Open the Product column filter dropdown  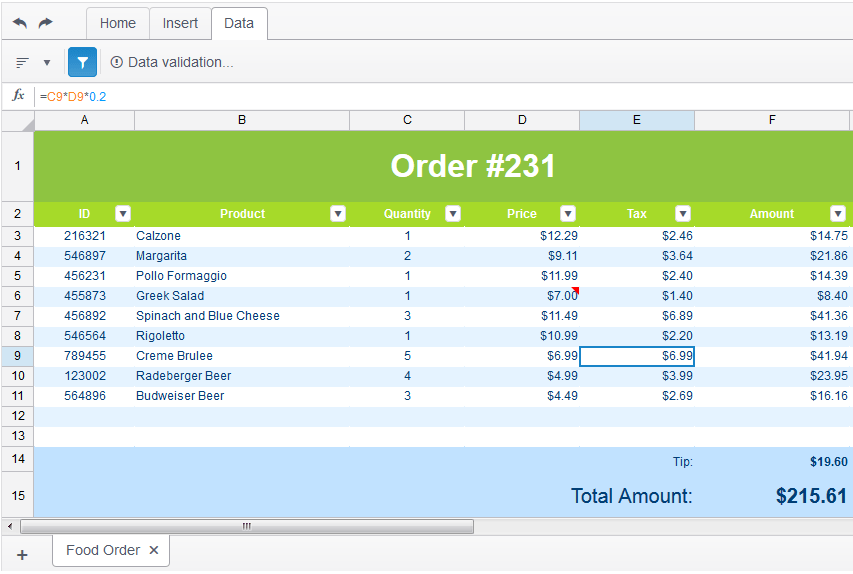click(338, 214)
